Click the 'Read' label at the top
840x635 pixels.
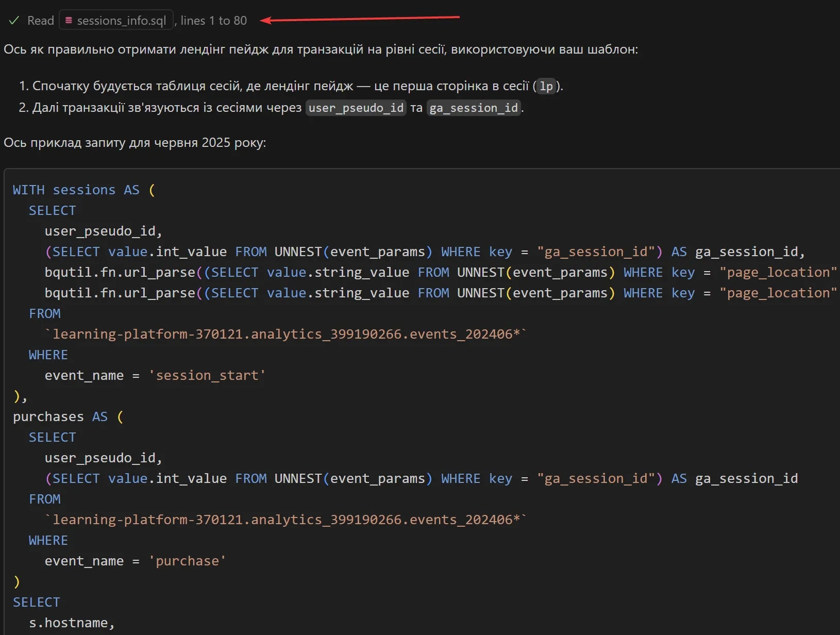point(41,21)
